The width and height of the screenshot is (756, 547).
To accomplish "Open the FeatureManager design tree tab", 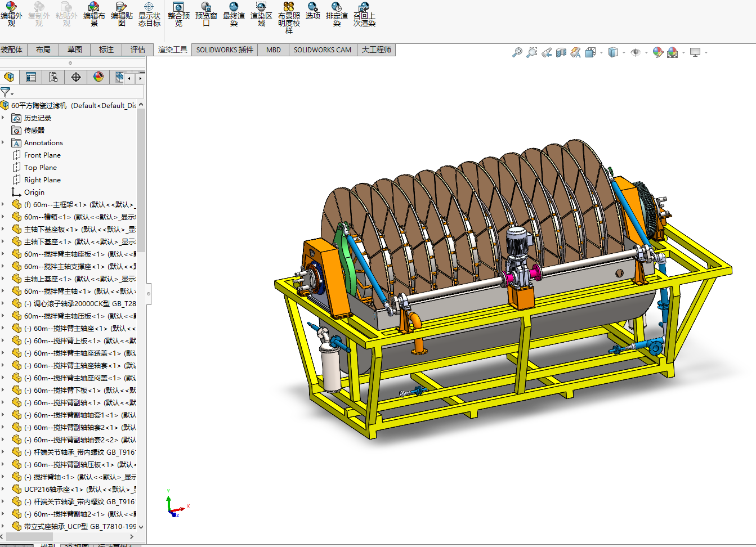I will coord(9,77).
